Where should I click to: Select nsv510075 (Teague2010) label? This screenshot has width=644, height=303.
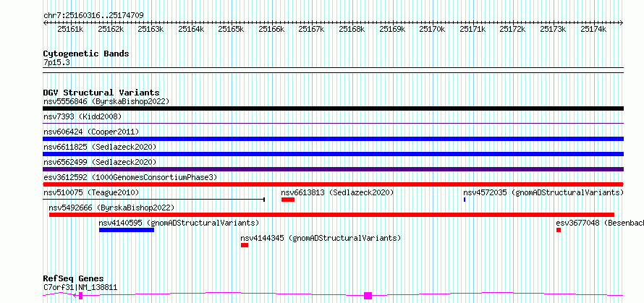pyautogui.click(x=91, y=192)
